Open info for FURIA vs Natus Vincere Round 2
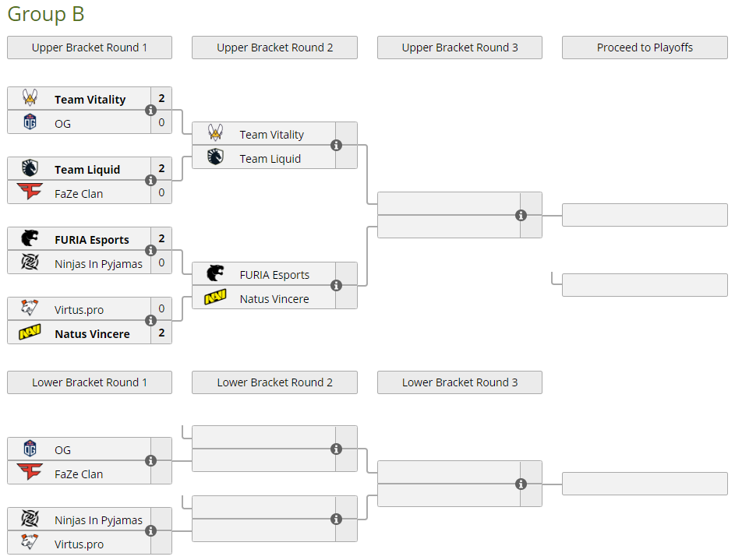The image size is (735, 560). (x=336, y=286)
